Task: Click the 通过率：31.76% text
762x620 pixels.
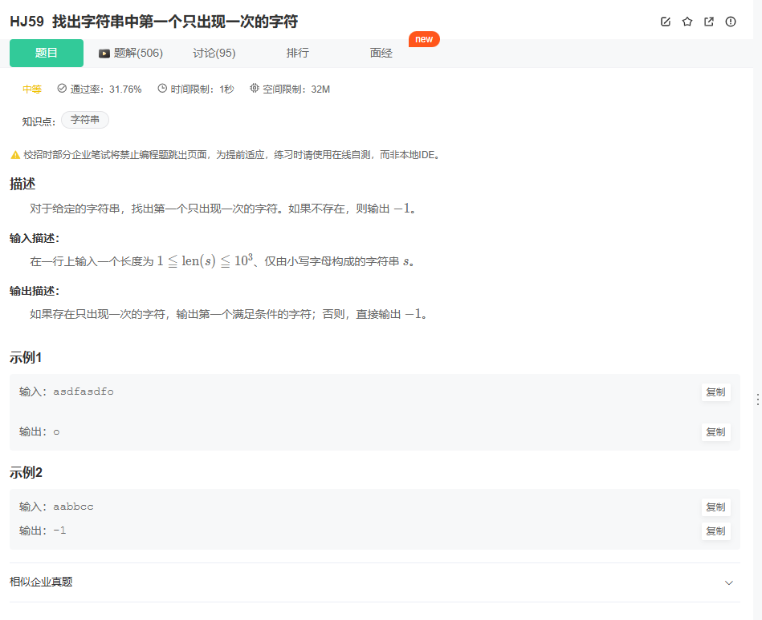Action: 106,89
